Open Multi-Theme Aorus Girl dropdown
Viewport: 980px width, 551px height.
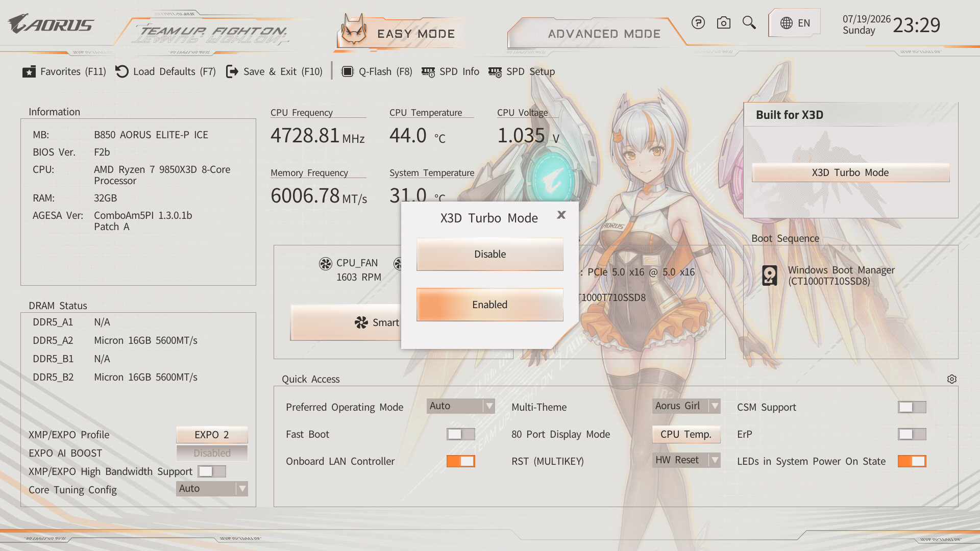687,406
